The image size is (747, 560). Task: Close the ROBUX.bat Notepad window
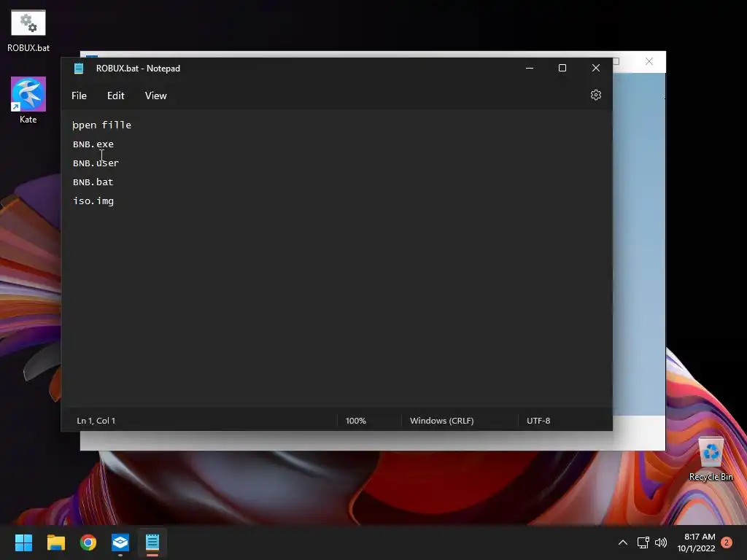(x=595, y=68)
